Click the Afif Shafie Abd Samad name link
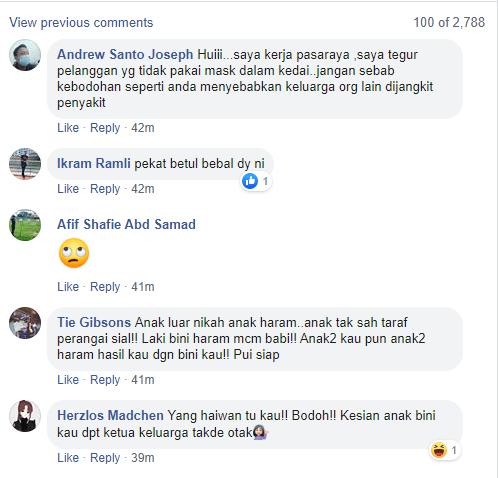The height and width of the screenshot is (478, 498). tap(126, 224)
